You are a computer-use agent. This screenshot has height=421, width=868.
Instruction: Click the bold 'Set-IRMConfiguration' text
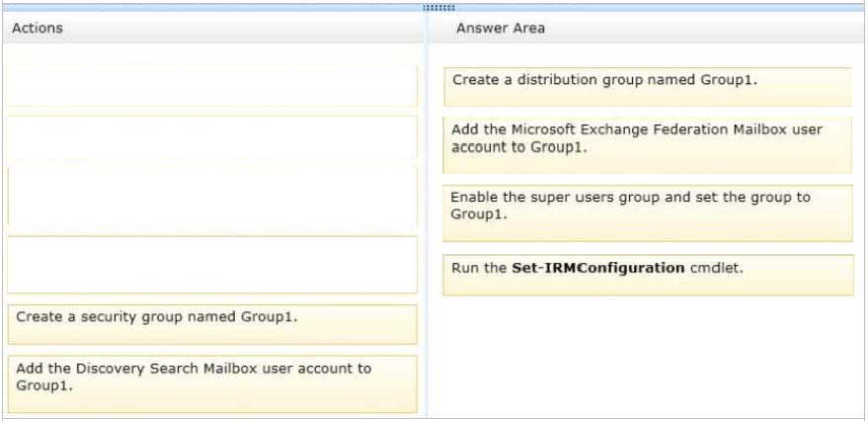tap(597, 268)
